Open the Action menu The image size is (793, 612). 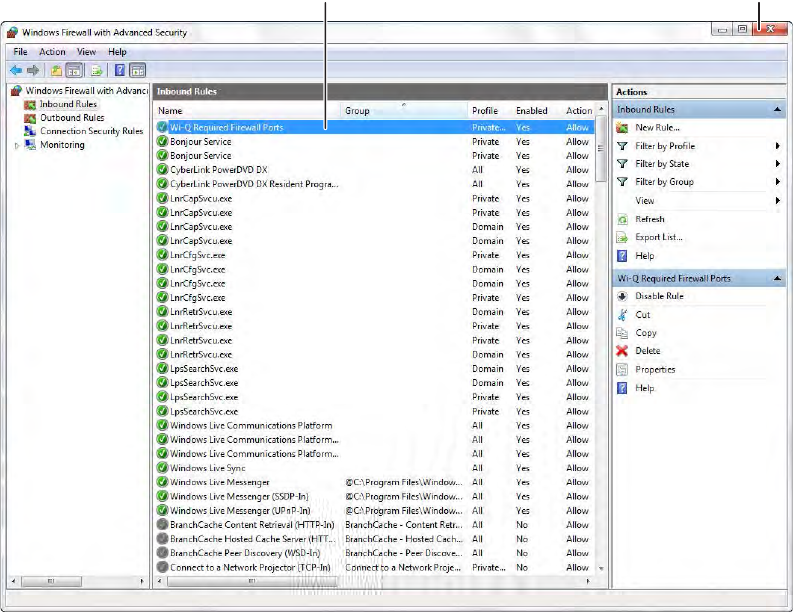52,52
